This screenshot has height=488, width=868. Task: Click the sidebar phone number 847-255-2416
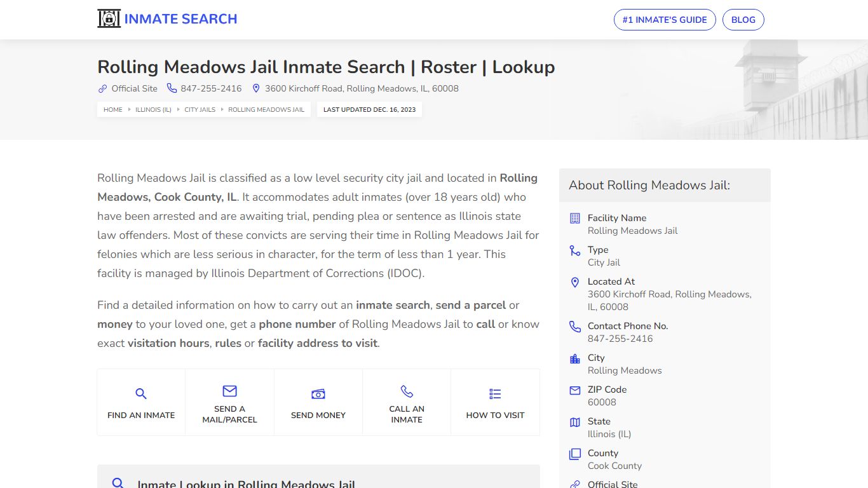coord(620,339)
